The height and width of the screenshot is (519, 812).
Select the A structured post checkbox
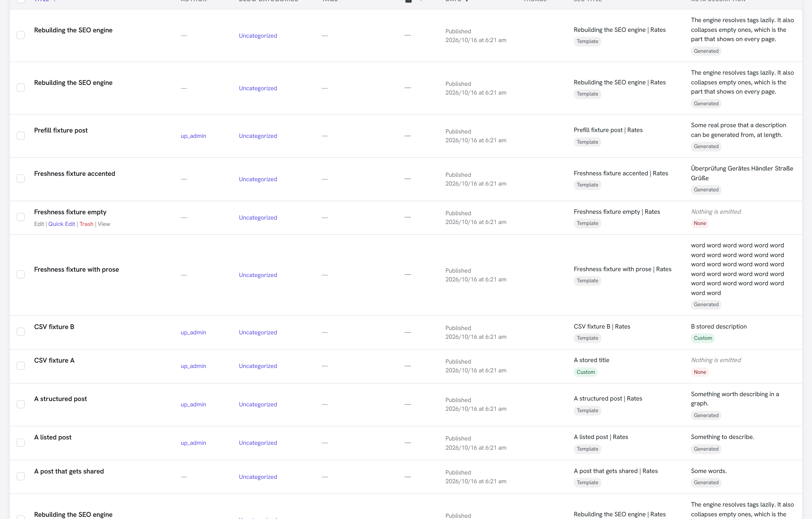(x=21, y=404)
